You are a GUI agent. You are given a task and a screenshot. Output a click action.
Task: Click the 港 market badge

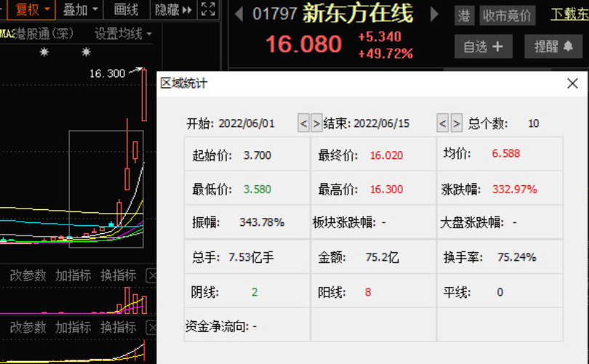click(x=464, y=15)
